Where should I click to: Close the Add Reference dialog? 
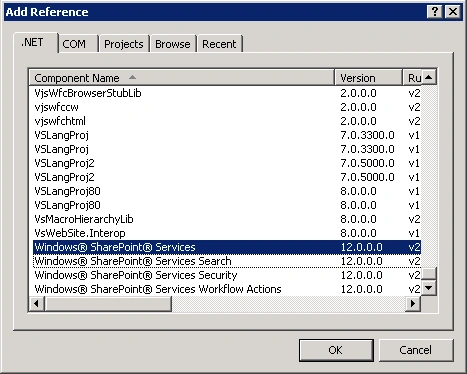[x=453, y=12]
